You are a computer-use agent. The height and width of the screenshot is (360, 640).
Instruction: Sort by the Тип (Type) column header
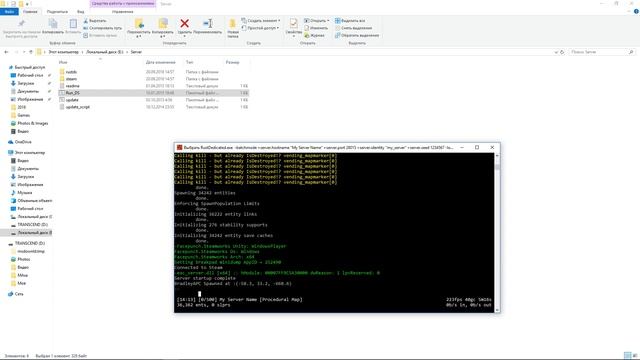(189, 62)
